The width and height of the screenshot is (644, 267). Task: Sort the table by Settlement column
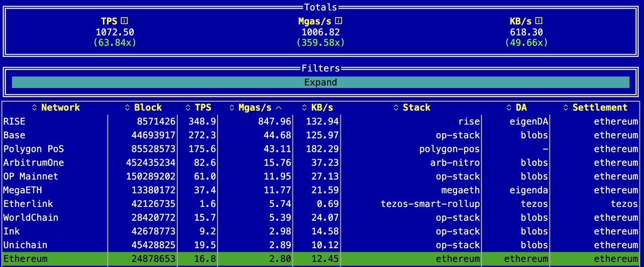tap(596, 107)
